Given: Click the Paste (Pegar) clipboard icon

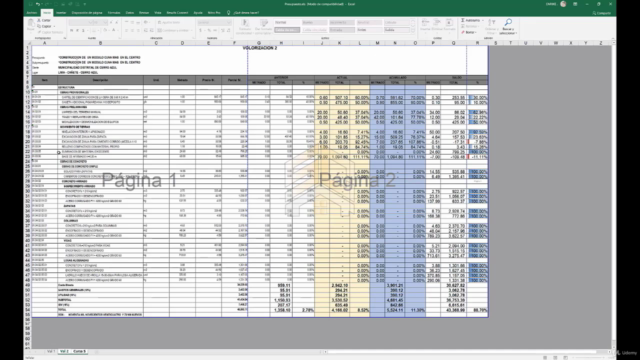Looking at the screenshot, I should pyautogui.click(x=31, y=25).
